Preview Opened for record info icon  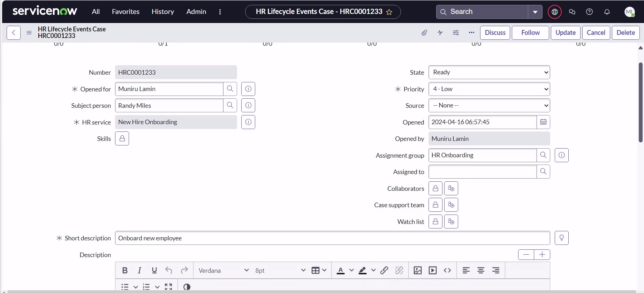[248, 89]
